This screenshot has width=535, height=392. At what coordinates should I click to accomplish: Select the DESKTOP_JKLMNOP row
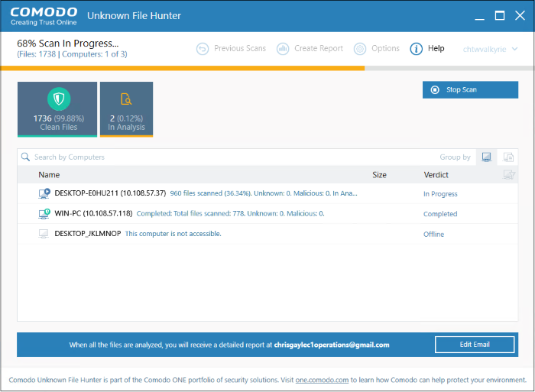(x=267, y=234)
